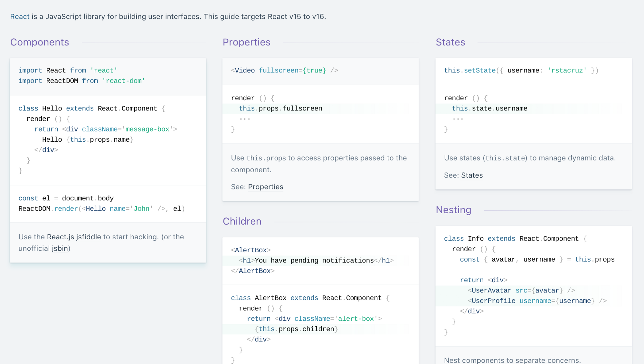Click the Properties section heading

pyautogui.click(x=246, y=42)
